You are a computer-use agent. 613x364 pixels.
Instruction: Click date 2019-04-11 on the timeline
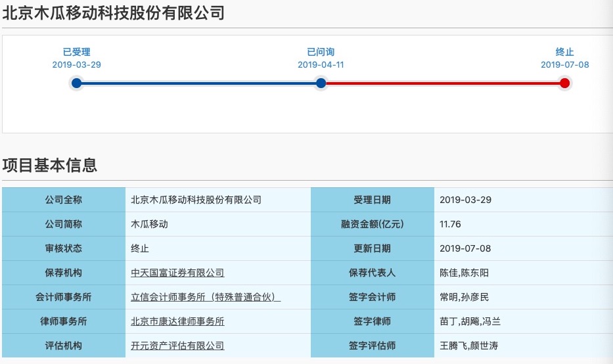(x=321, y=65)
